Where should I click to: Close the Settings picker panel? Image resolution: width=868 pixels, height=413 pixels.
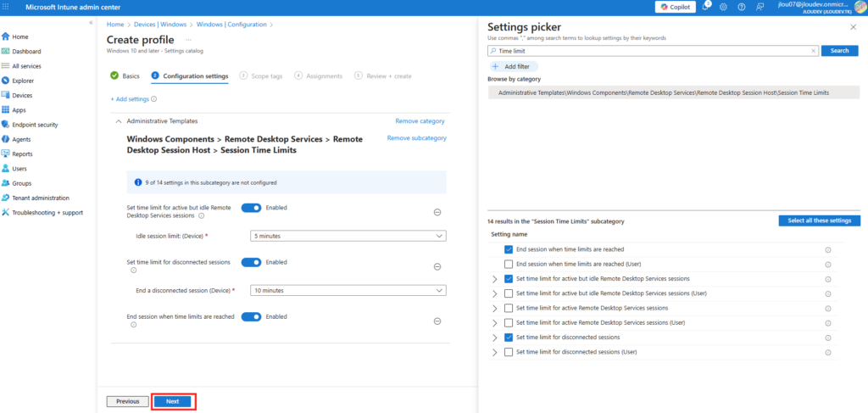click(853, 27)
